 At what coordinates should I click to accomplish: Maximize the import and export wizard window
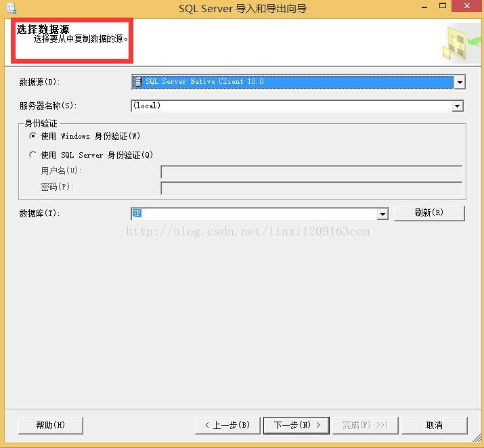tap(443, 6)
